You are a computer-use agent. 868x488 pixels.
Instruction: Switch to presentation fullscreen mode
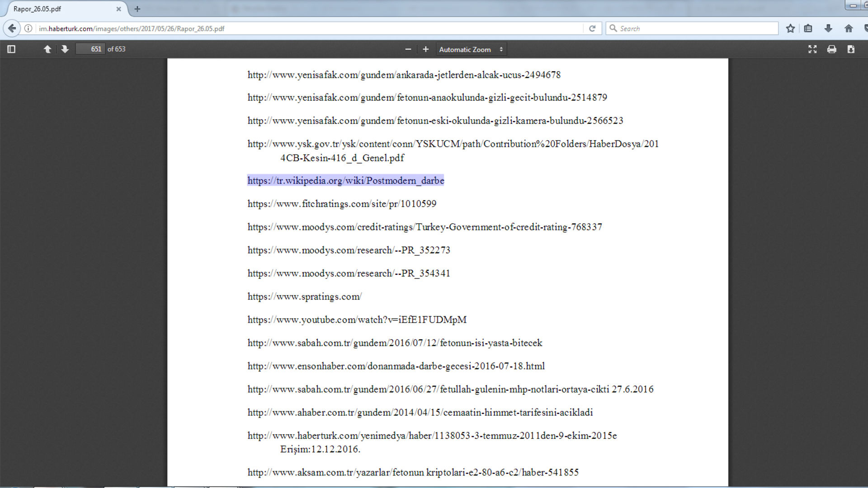(812, 49)
